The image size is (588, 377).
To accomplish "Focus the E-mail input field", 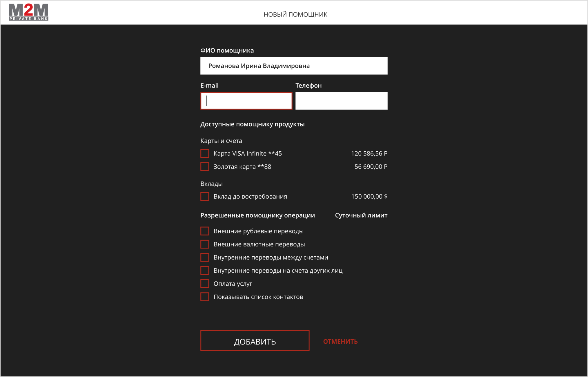I will pos(246,101).
